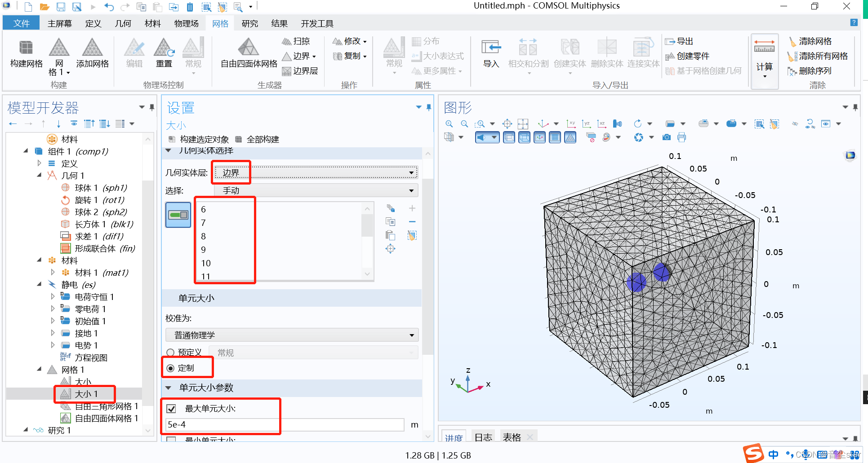
Task: Click the print graphics icon
Action: click(x=682, y=137)
